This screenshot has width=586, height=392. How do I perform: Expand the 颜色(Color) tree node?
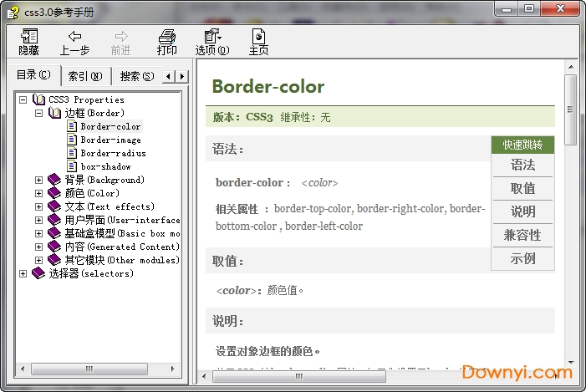coord(38,193)
